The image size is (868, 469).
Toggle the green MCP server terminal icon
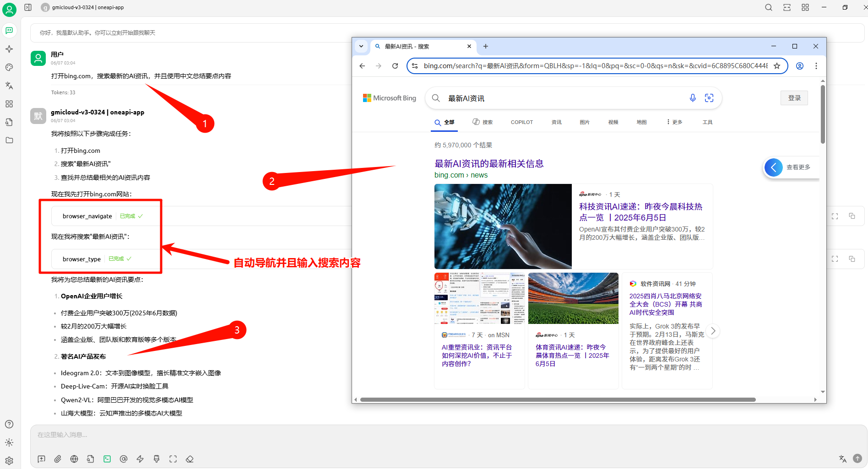tap(107, 459)
